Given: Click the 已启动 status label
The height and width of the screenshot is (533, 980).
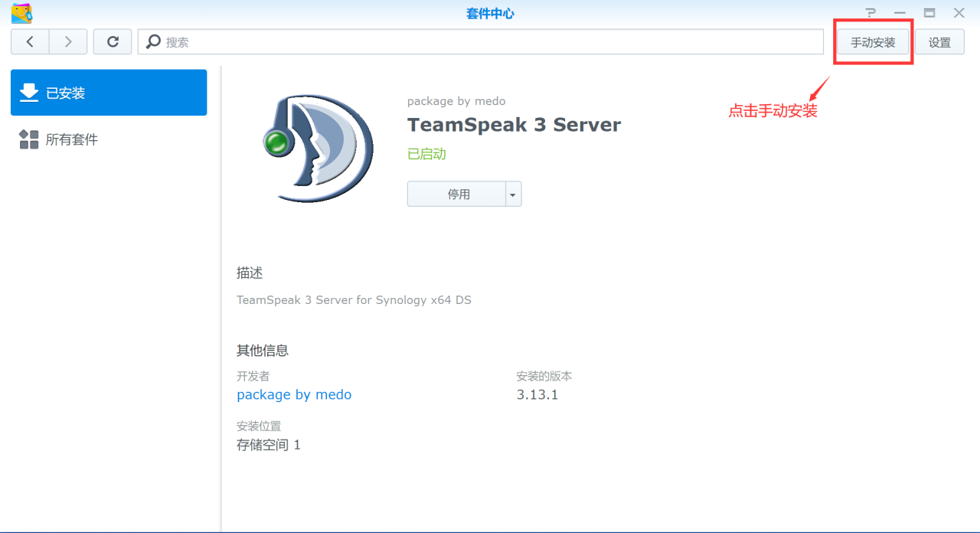Looking at the screenshot, I should pyautogui.click(x=426, y=152).
